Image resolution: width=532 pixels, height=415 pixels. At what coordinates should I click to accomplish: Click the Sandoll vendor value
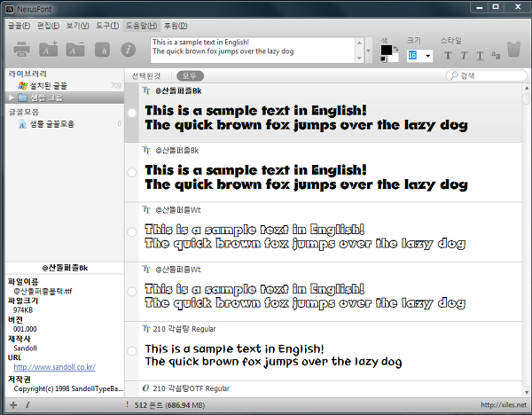pos(25,348)
